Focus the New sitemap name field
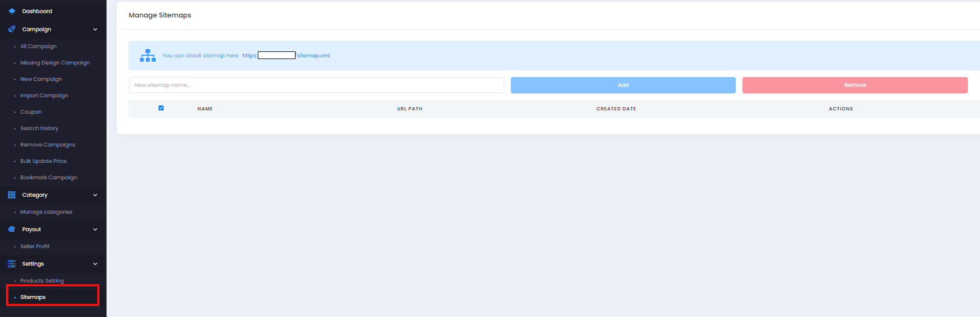This screenshot has width=980, height=317. [316, 85]
